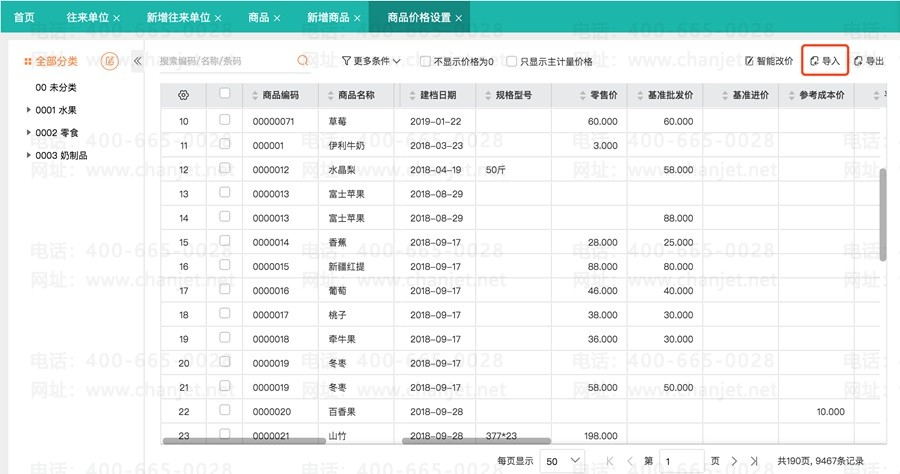Open the table column settings gear icon

[x=184, y=95]
